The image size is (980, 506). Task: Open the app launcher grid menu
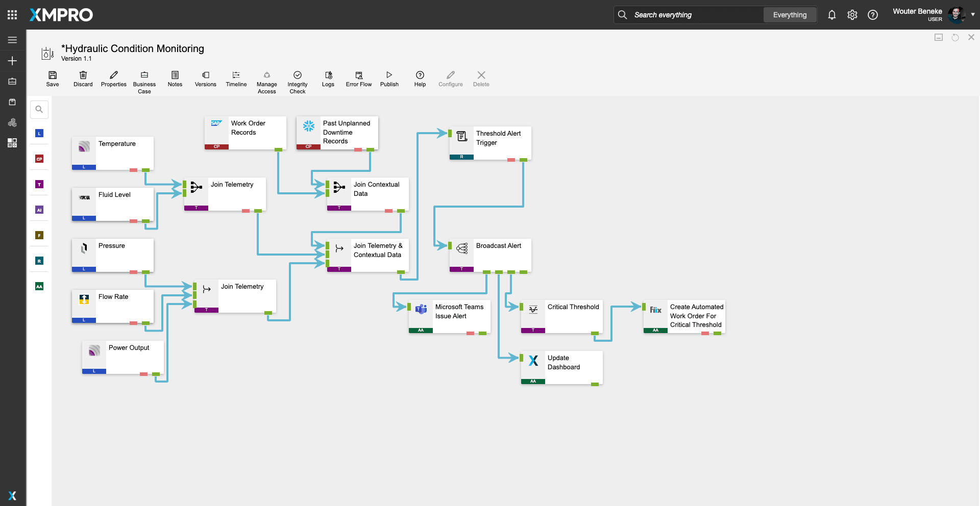coord(12,15)
